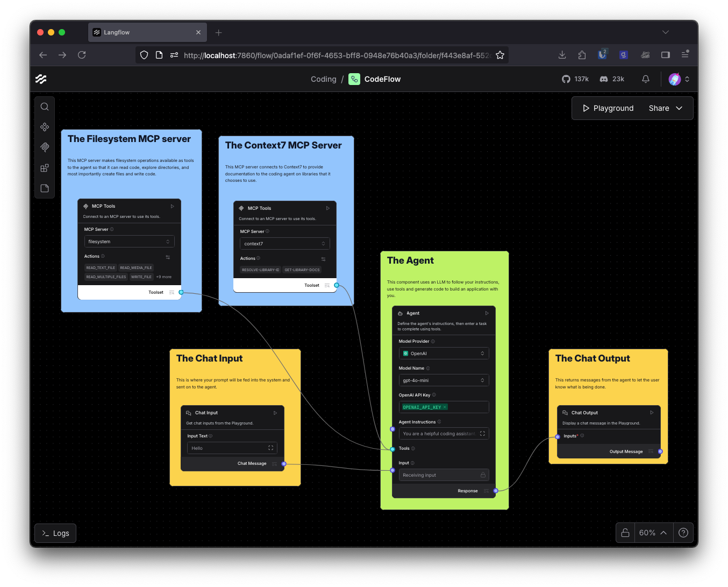Launch the Playground
The width and height of the screenshot is (728, 587).
pyautogui.click(x=607, y=108)
